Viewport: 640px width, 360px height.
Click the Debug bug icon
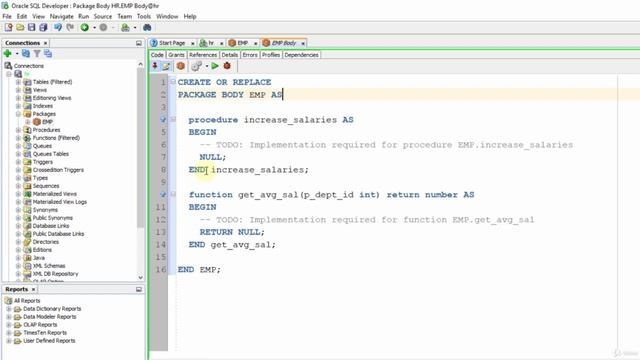(227, 66)
